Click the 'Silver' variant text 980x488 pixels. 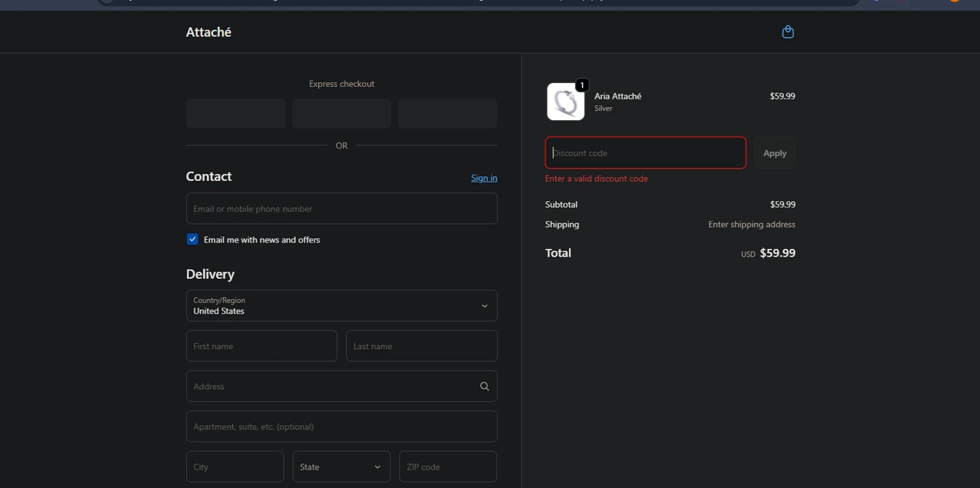click(x=603, y=108)
